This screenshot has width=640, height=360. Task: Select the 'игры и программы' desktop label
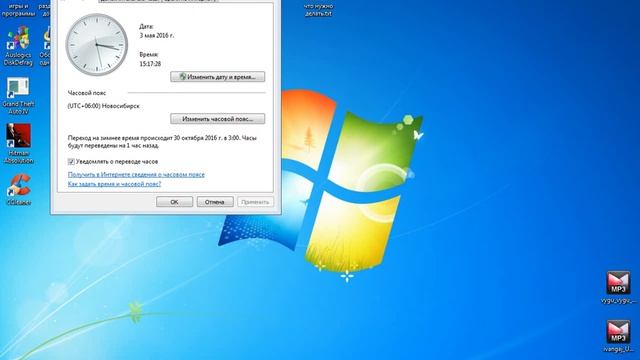(x=18, y=10)
